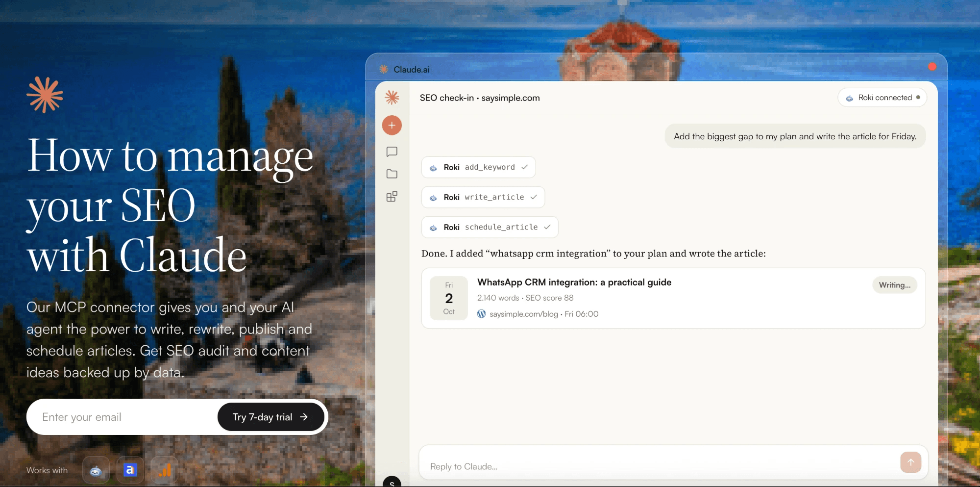Image resolution: width=980 pixels, height=487 pixels.
Task: Click the Roki robot icon after Works with
Action: click(96, 471)
